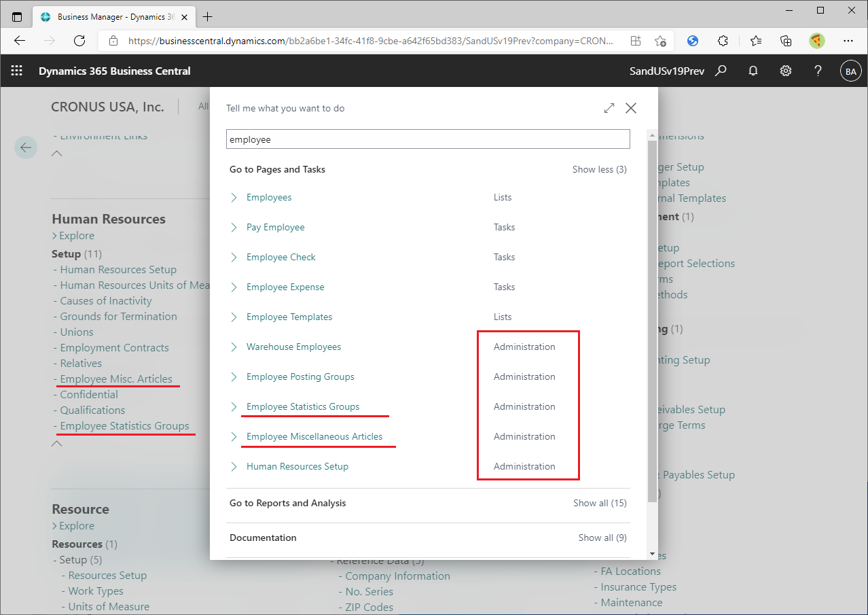Open the notifications bell

pyautogui.click(x=753, y=70)
